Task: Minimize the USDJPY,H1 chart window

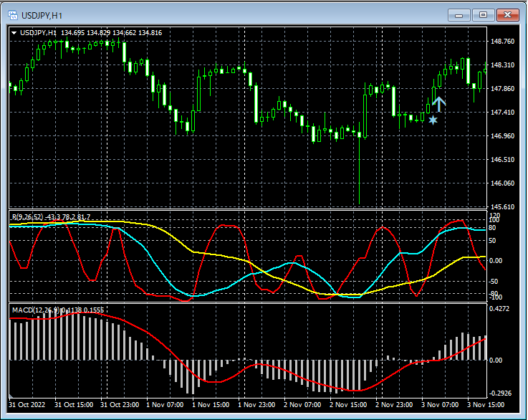Action: click(458, 14)
